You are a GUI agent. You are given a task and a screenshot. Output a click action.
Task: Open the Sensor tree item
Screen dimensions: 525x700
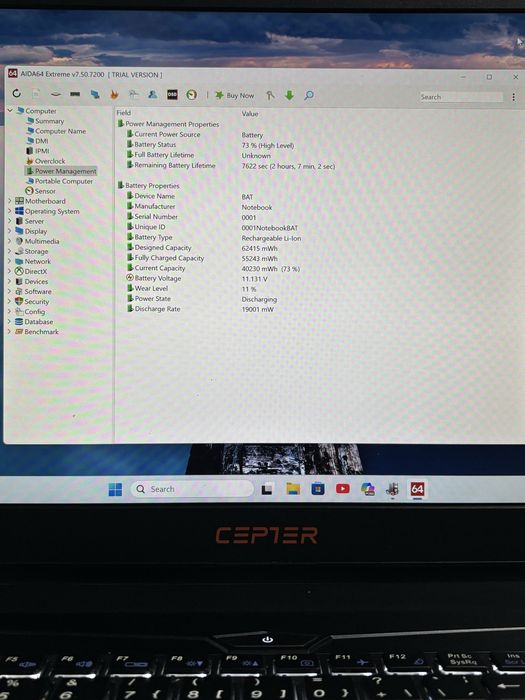[41, 191]
